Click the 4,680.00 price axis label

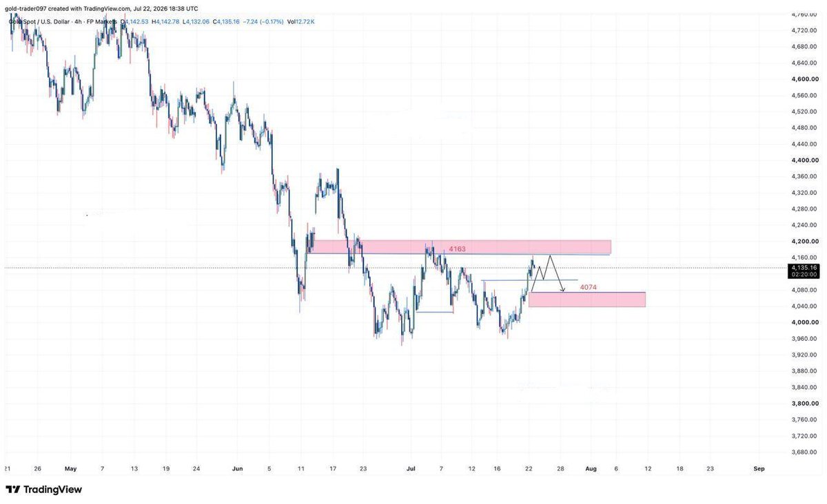coord(804,47)
